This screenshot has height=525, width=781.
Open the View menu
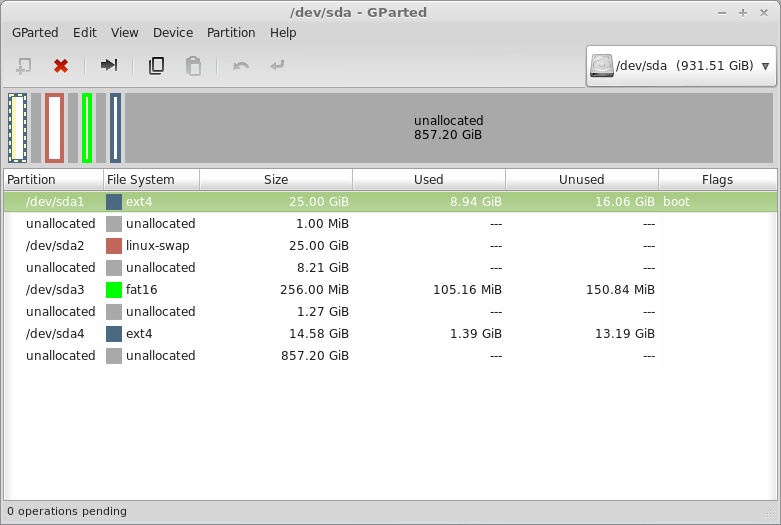pyautogui.click(x=125, y=33)
